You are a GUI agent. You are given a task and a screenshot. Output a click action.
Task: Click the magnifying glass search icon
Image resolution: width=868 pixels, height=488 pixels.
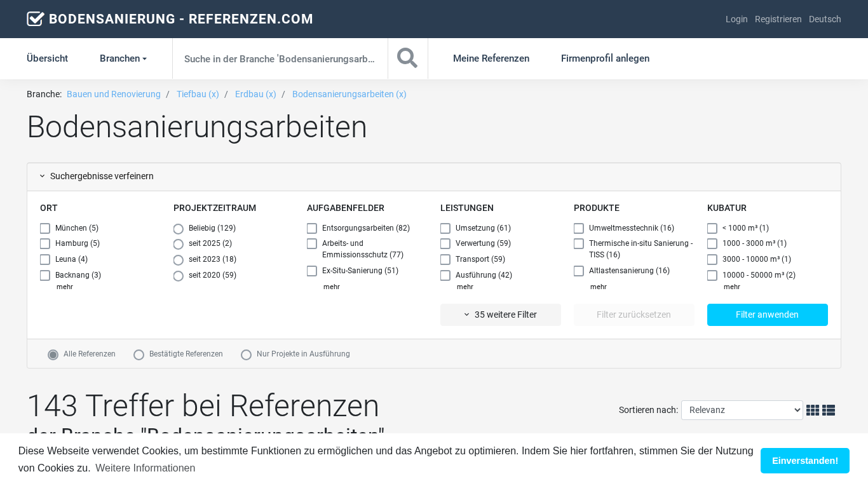[407, 58]
